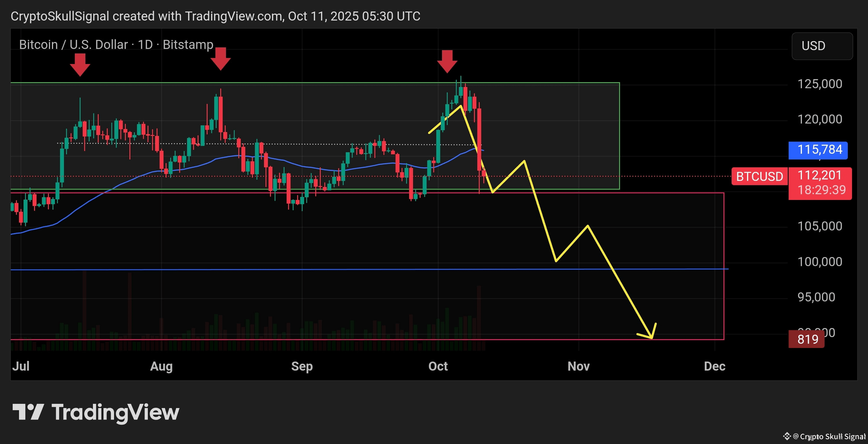Image resolution: width=868 pixels, height=444 pixels.
Task: Click the 18:29:39 countdown timer
Action: pos(822,190)
